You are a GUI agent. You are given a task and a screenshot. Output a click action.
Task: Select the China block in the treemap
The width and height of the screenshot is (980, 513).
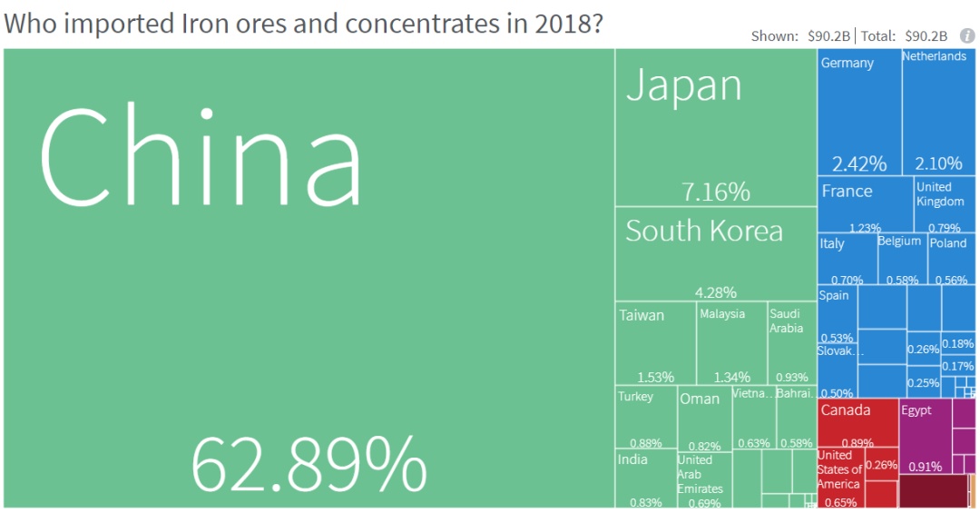pyautogui.click(x=309, y=277)
